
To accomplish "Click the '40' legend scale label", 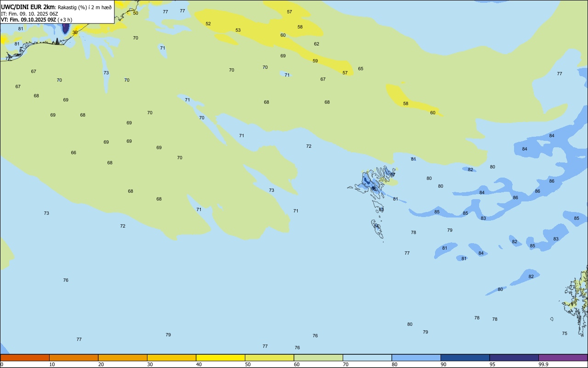I will point(199,364).
